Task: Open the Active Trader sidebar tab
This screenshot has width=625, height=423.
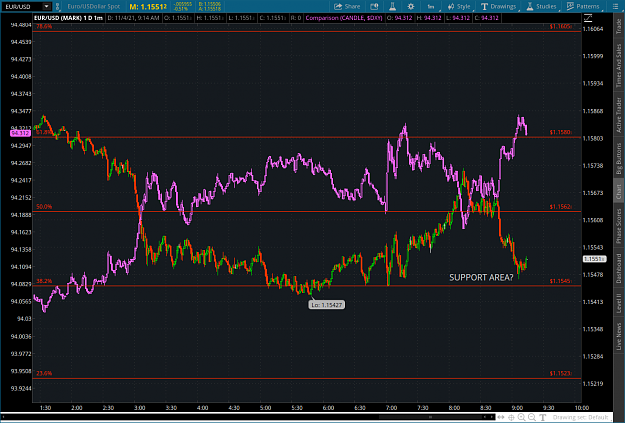Action: coord(619,115)
